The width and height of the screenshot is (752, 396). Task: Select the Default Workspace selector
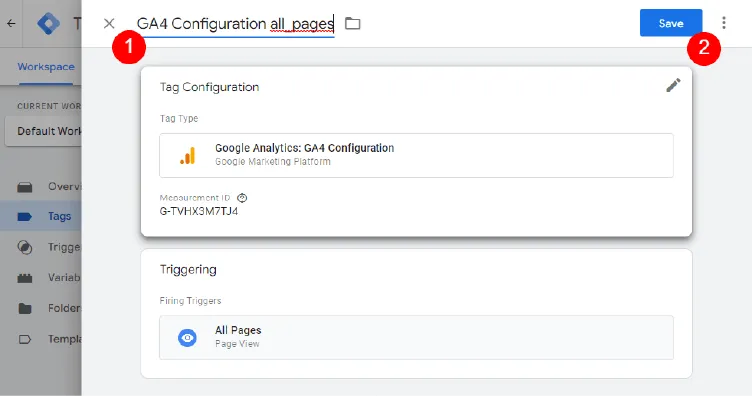click(43, 131)
